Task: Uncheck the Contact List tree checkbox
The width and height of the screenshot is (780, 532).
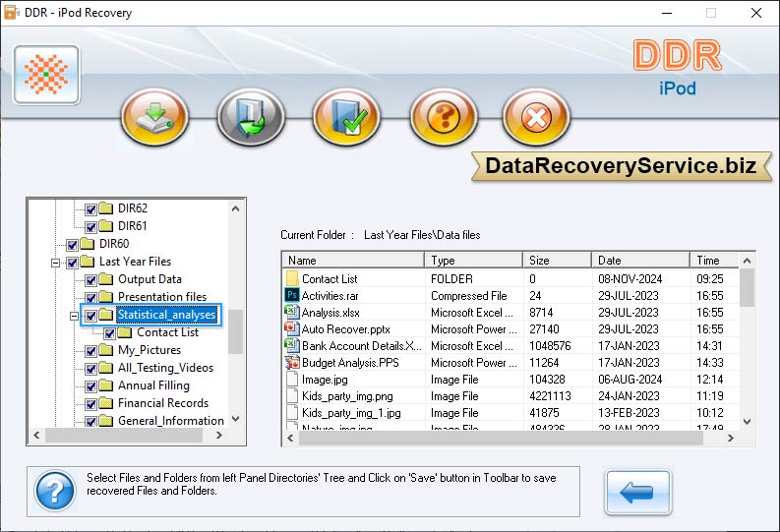Action: pyautogui.click(x=109, y=333)
